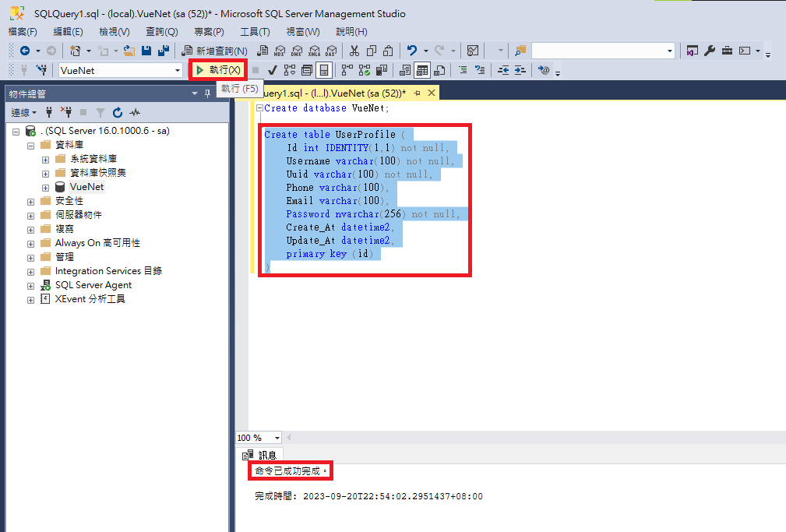Viewport: 786px width, 532px height.
Task: Open the 連線 connect dropdown in Object Explorer
Action: [24, 112]
